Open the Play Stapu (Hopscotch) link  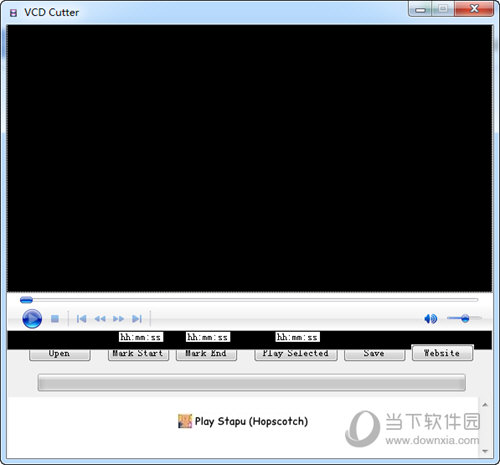[251, 421]
